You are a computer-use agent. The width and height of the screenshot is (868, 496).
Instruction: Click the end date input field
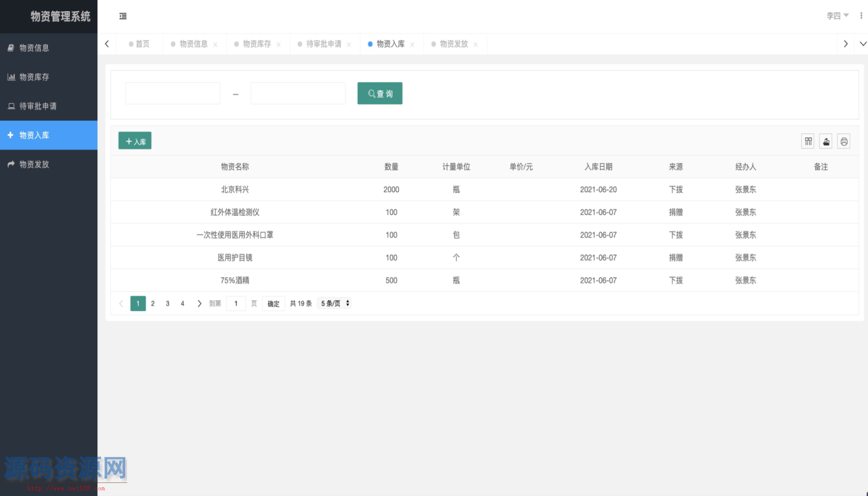298,94
